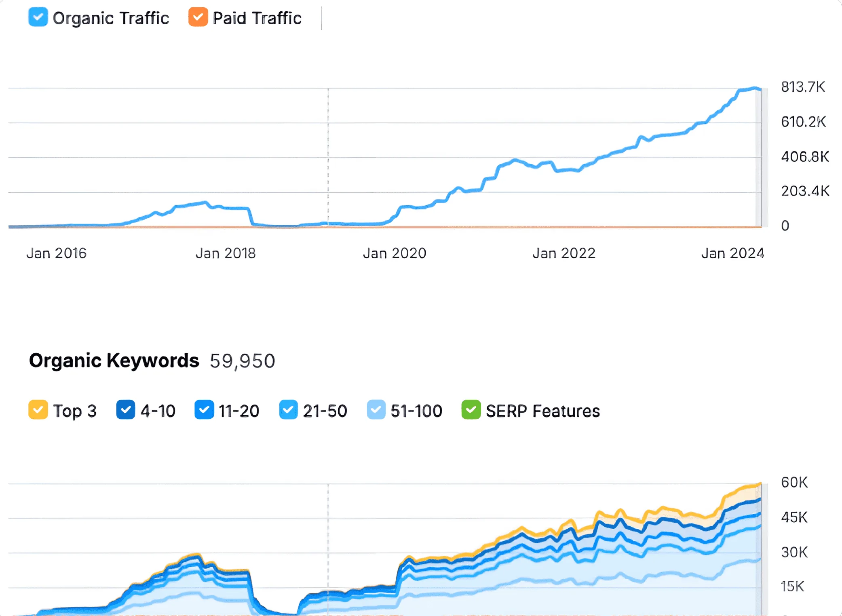Screen dimensions: 842x616
Task: Toggle the Top 3 keywords checkbox
Action: [x=38, y=410]
